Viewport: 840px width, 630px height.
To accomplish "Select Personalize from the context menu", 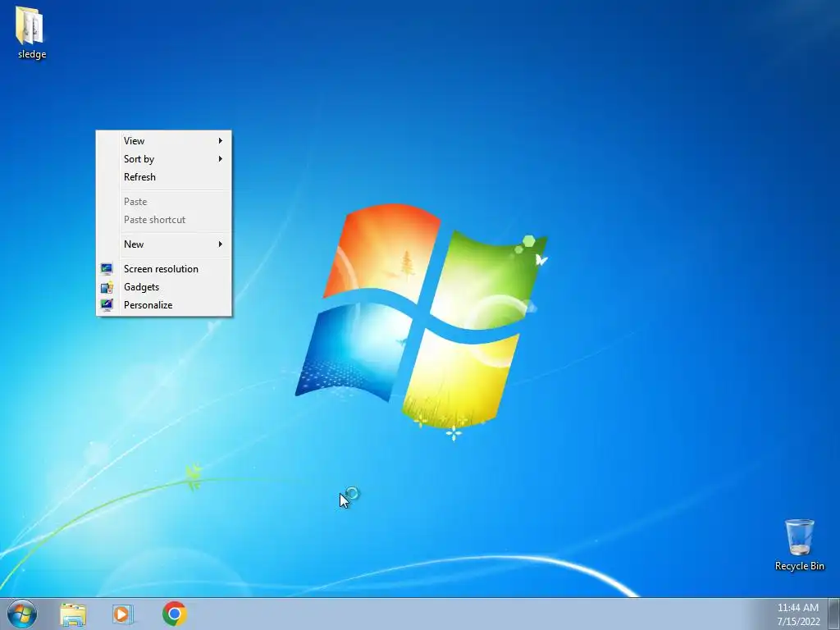I will pos(164,305).
